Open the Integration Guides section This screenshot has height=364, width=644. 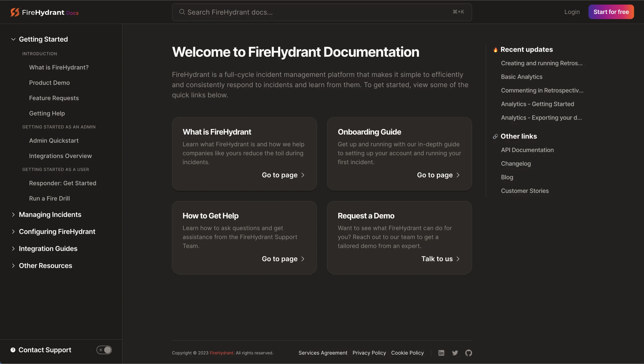click(48, 248)
